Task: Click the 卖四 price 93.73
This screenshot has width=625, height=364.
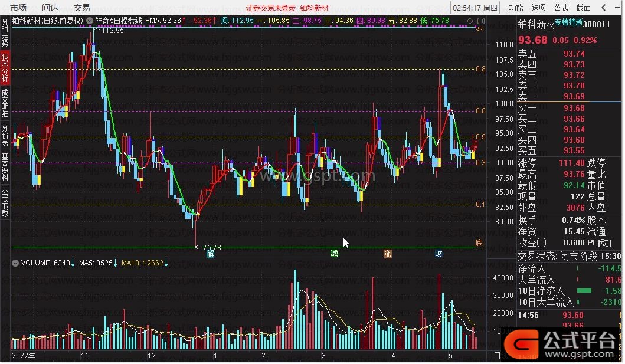Action: tap(574, 64)
